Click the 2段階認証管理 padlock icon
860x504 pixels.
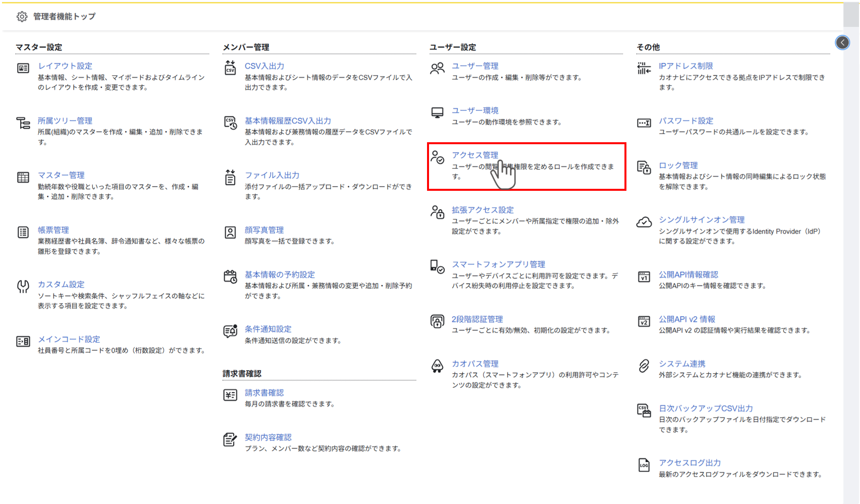coord(437,321)
